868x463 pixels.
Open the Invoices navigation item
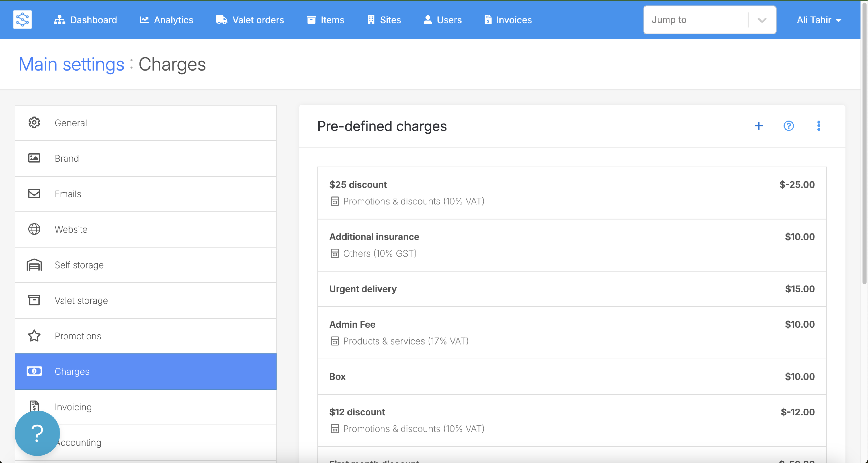508,20
